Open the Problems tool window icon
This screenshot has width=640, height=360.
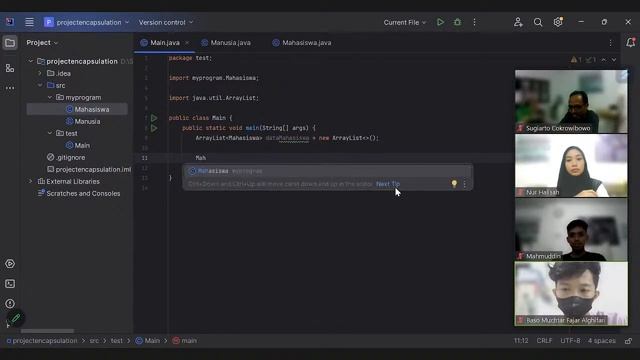coord(10,304)
